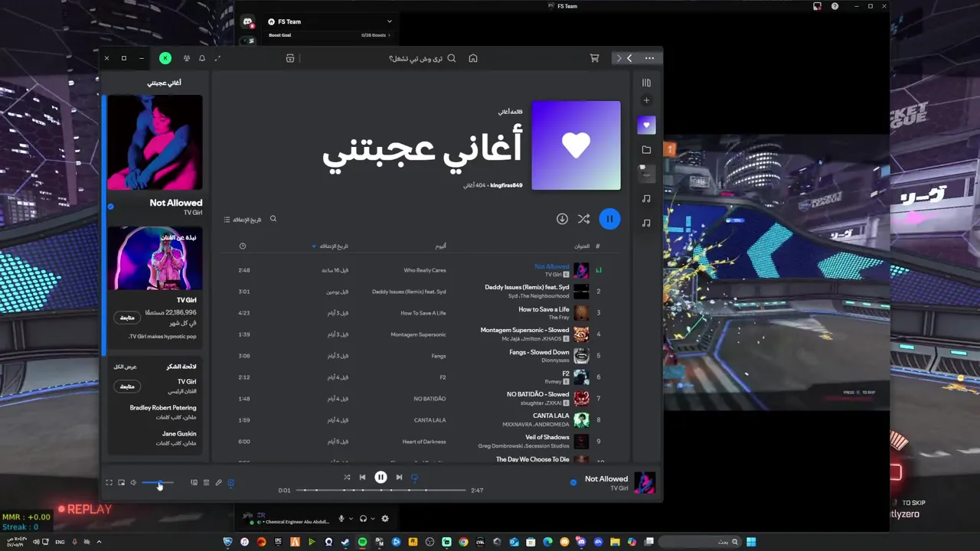Viewport: 980px width, 551px height.
Task: Toggle the Now Playing view icon
Action: (230, 483)
